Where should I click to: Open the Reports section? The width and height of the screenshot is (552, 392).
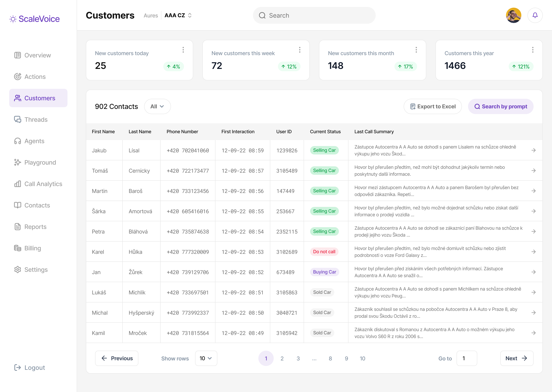[35, 227]
